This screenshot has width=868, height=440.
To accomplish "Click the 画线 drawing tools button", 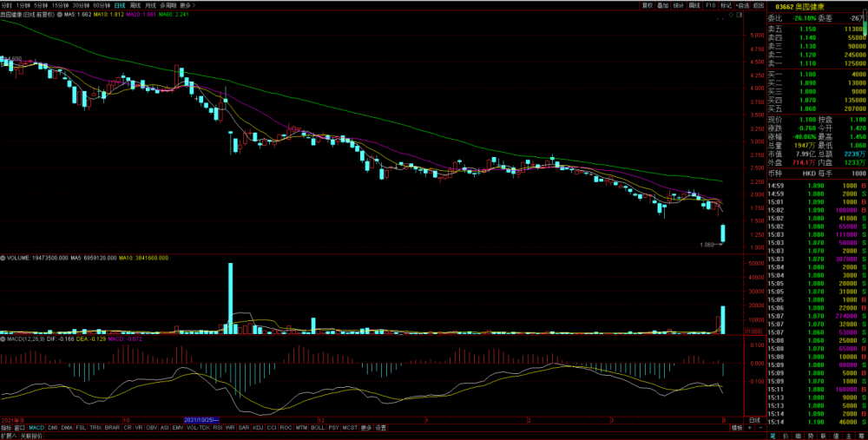I will click(x=694, y=5).
